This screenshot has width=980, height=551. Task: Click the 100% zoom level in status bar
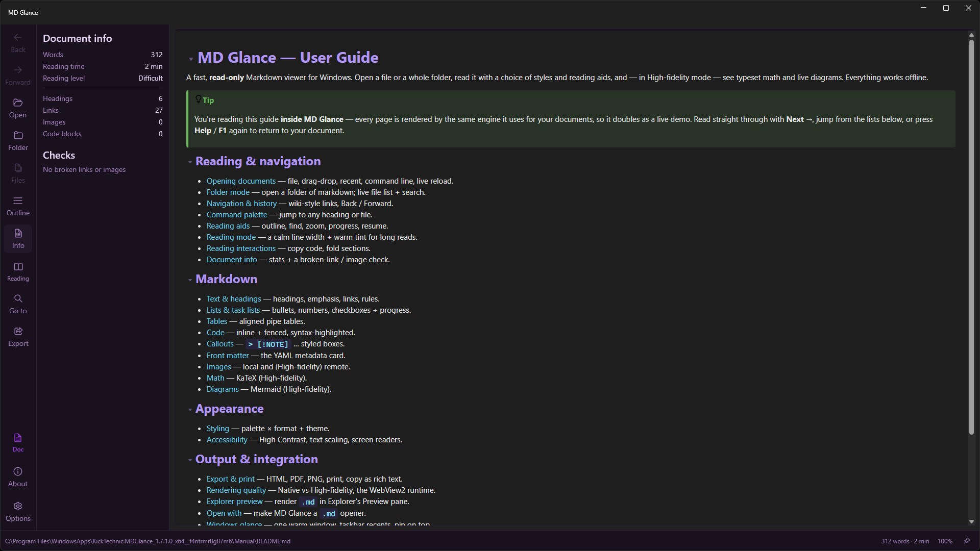(x=945, y=541)
